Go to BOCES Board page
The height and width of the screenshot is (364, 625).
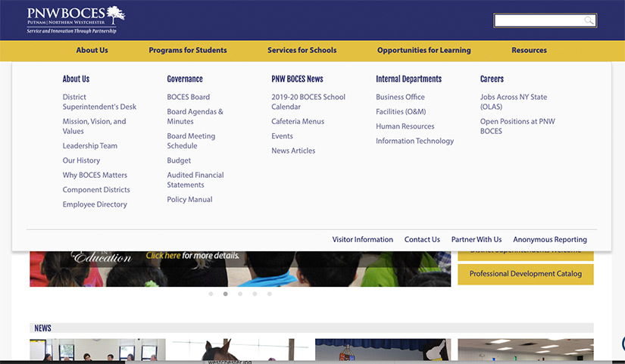[188, 97]
